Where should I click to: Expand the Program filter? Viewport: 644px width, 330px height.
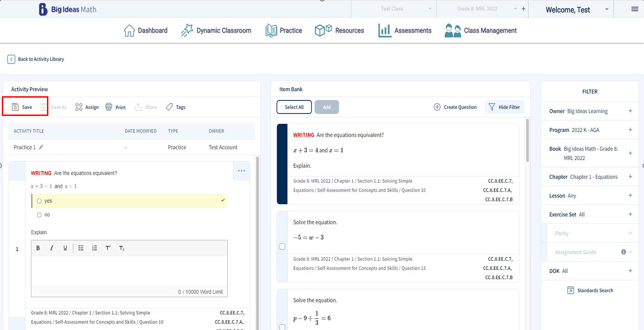click(x=630, y=130)
